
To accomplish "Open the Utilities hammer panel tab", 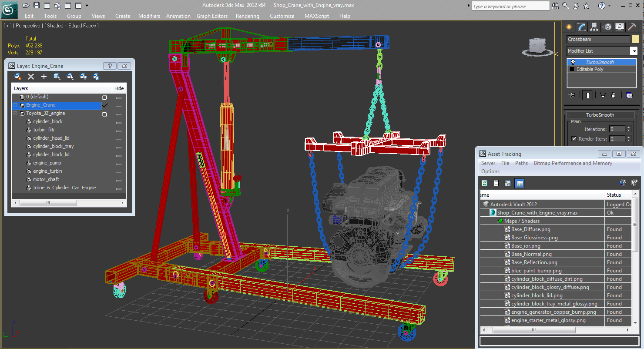I will pos(632,27).
